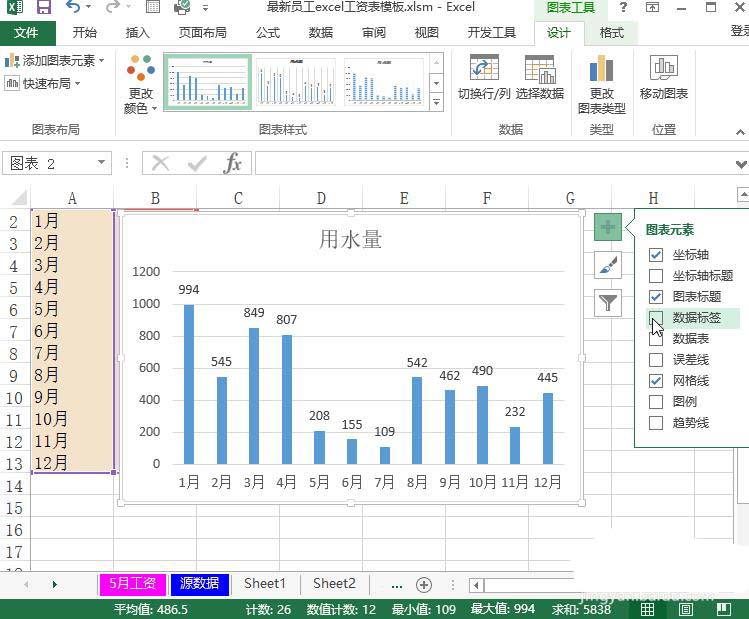Expand the Name Box dropdown arrow
The image size is (749, 619).
[x=101, y=163]
